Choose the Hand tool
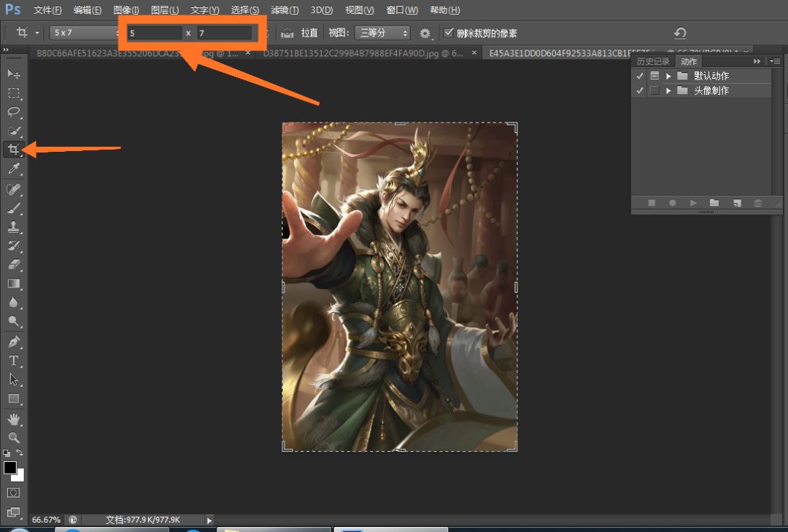 [13, 419]
